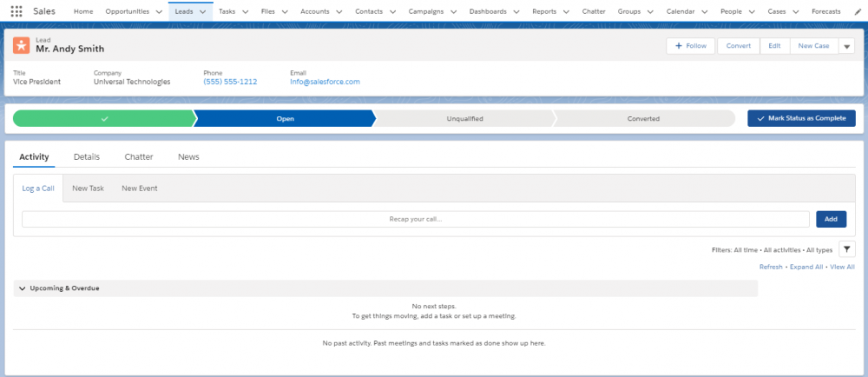Expand the Reports tab dropdown chevron
The height and width of the screenshot is (377, 868).
pos(566,11)
